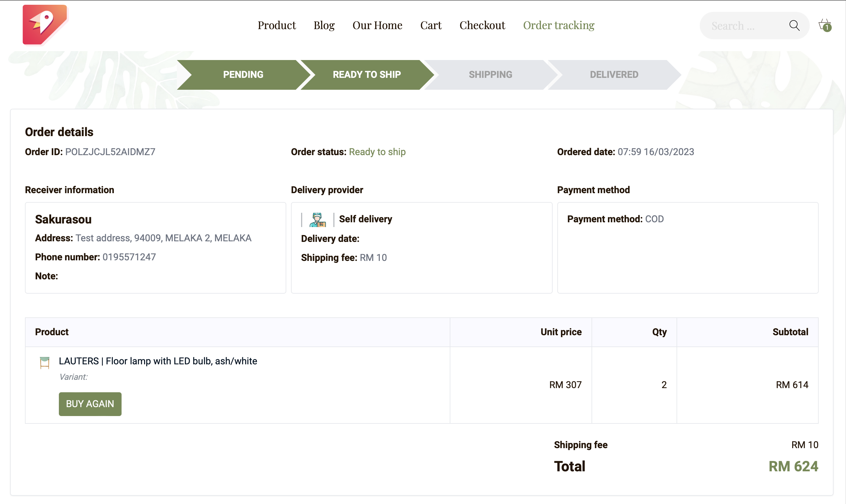This screenshot has width=846, height=504.
Task: Click the rocket logo icon
Action: tap(45, 24)
